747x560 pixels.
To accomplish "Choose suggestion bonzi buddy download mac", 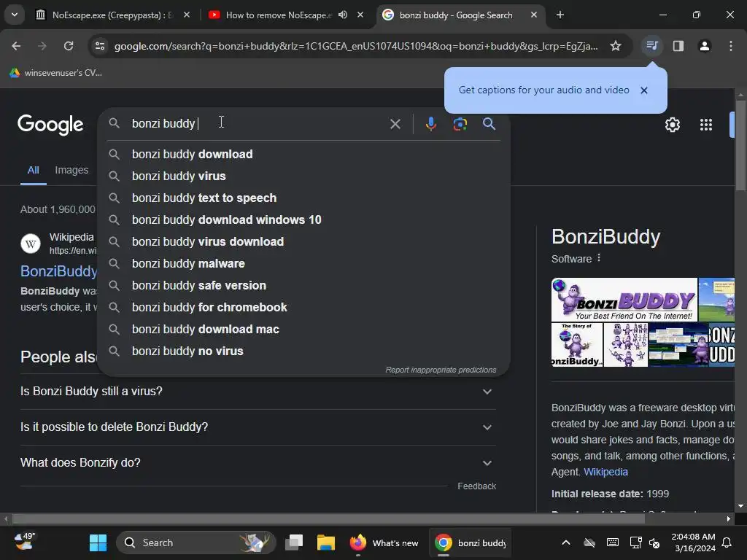I will [304, 330].
